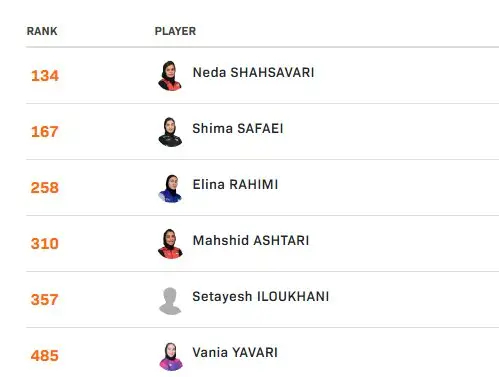Open the Neda SHAHSAVARI player link
Image resolution: width=499 pixels, height=377 pixels.
pyautogui.click(x=253, y=73)
